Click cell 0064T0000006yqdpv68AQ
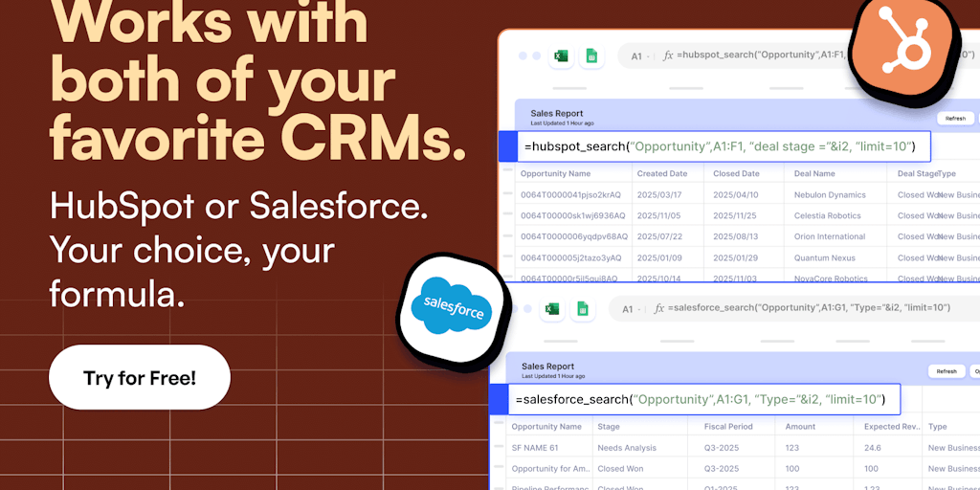 (x=574, y=237)
